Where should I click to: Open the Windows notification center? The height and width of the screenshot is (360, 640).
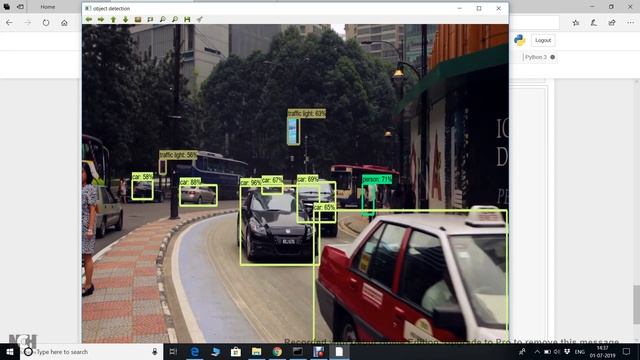[627, 352]
